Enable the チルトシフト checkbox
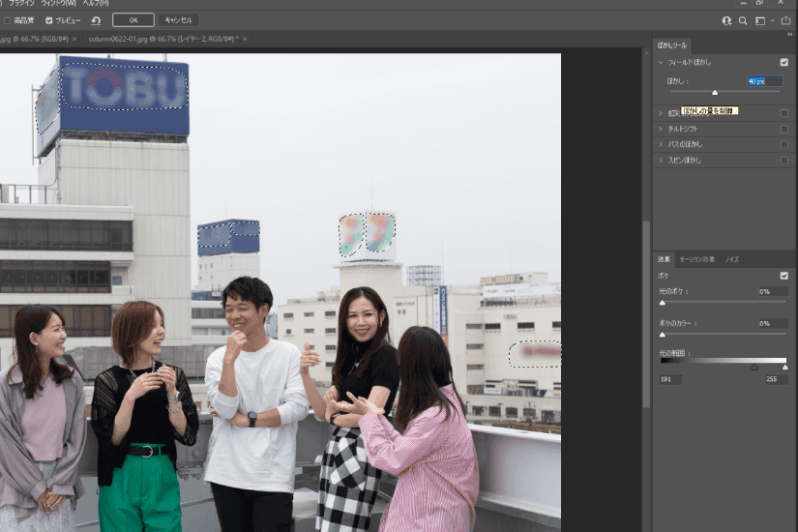This screenshot has height=532, width=798. (x=783, y=128)
